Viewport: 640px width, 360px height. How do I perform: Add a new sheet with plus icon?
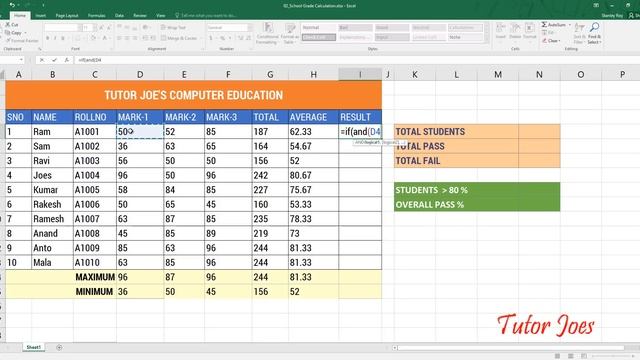pos(59,347)
